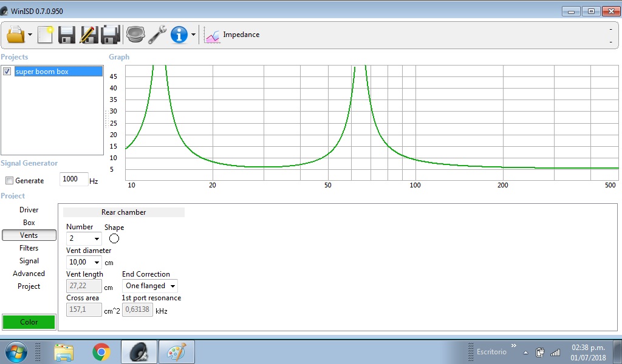Viewport: 622px width, 364px height.
Task: Open the Windows Start menu
Action: (x=16, y=352)
